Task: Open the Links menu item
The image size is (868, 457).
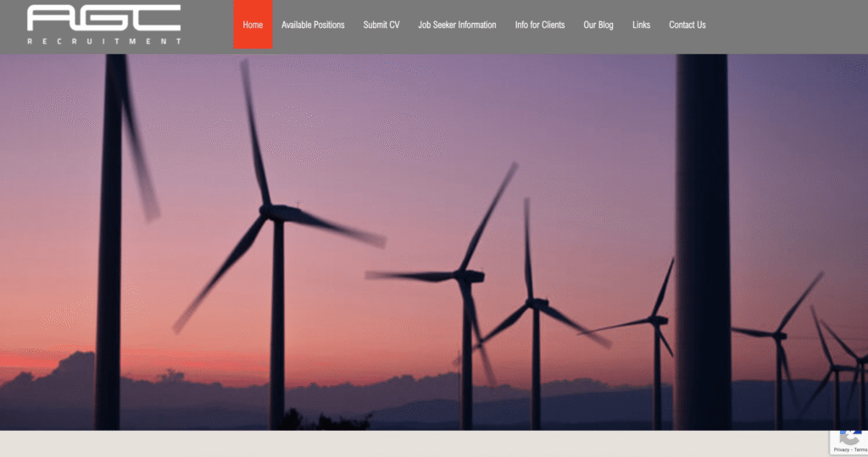Action: (641, 25)
